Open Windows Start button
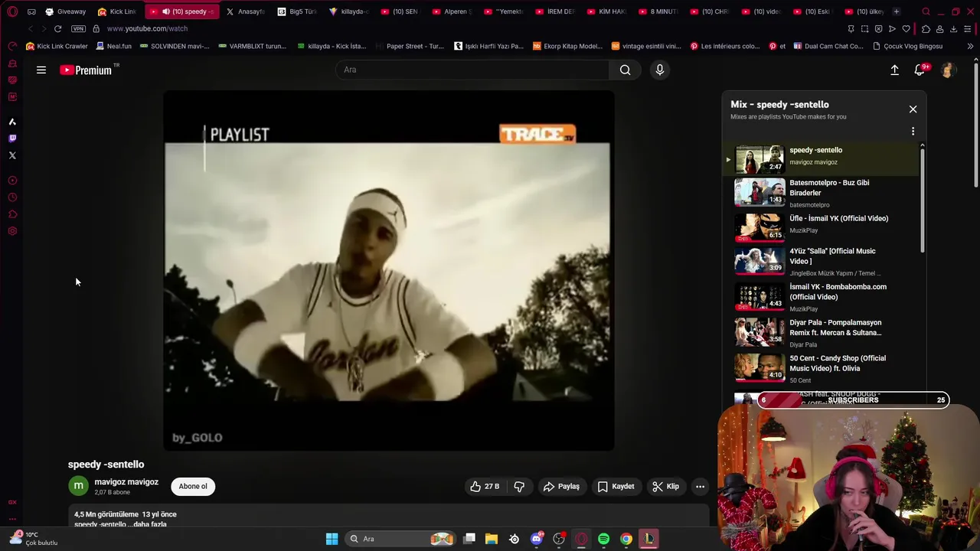The width and height of the screenshot is (980, 551). [x=332, y=539]
